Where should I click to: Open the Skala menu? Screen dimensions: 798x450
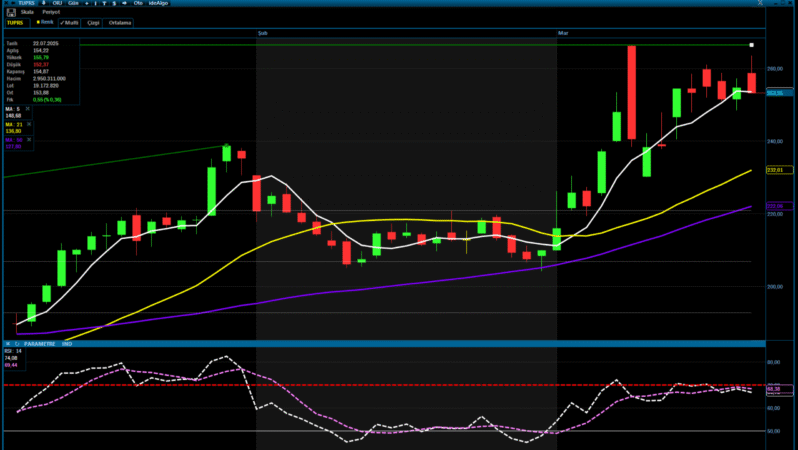click(x=26, y=12)
